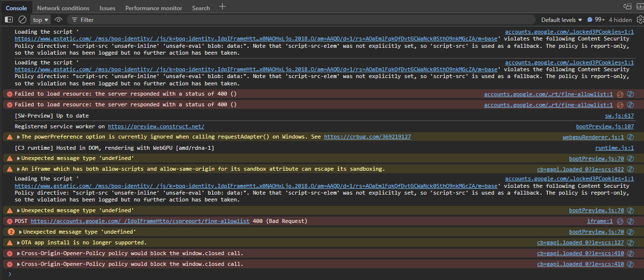This screenshot has height=280, width=644.
Task: Clear the console with the circle-slash icon
Action: click(22, 20)
